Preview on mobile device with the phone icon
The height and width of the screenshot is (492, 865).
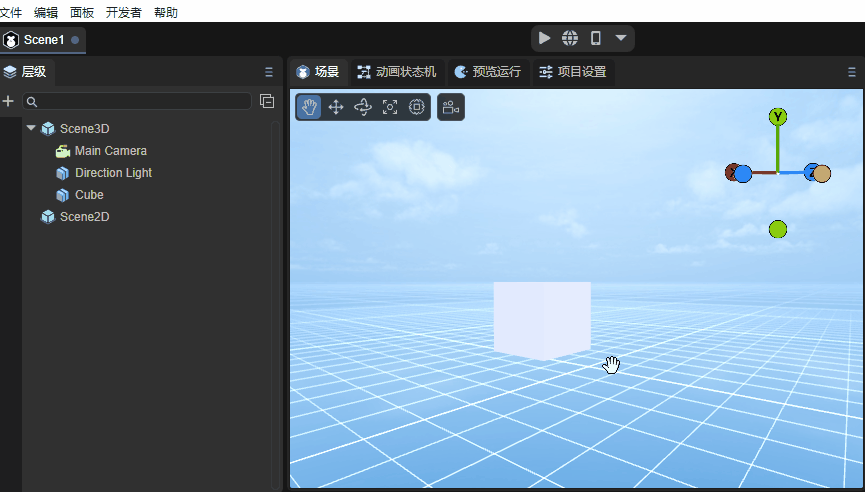596,38
